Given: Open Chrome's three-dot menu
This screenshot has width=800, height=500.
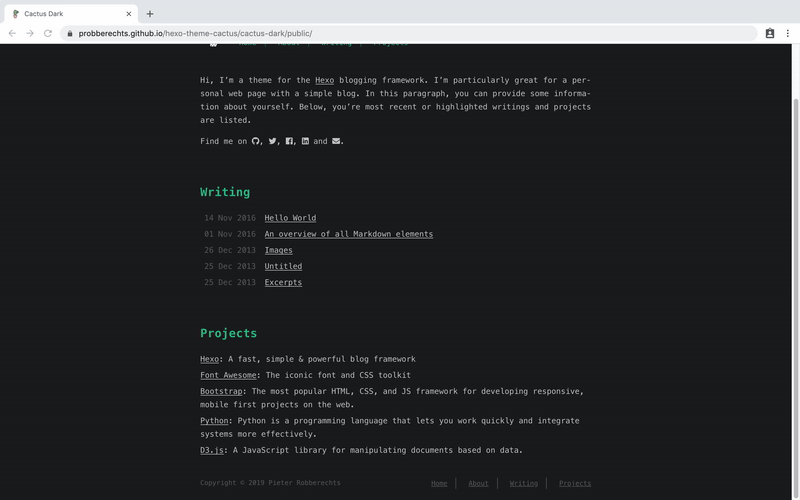Looking at the screenshot, I should click(x=787, y=33).
